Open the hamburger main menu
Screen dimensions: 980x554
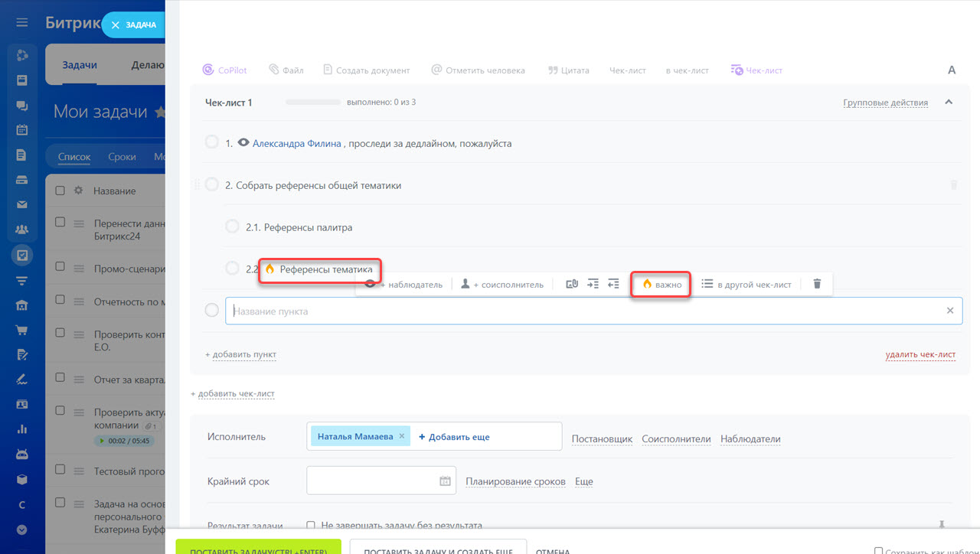22,23
